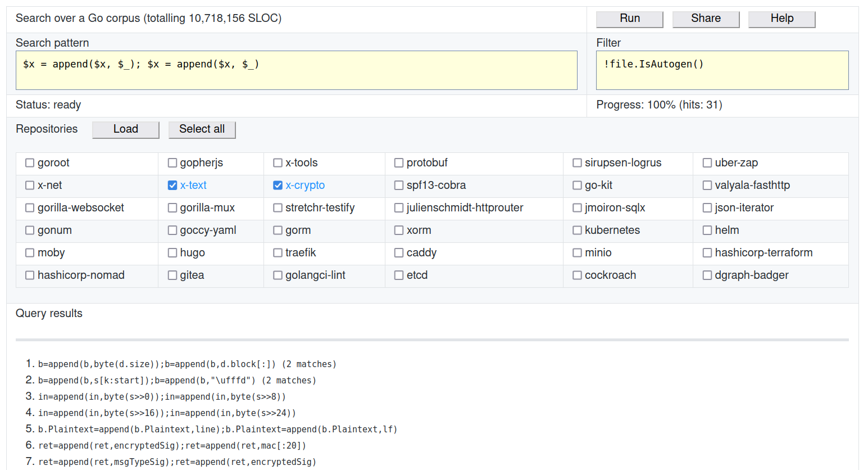The width and height of the screenshot is (868, 470).
Task: Focus the Filter text box
Action: pyautogui.click(x=722, y=70)
